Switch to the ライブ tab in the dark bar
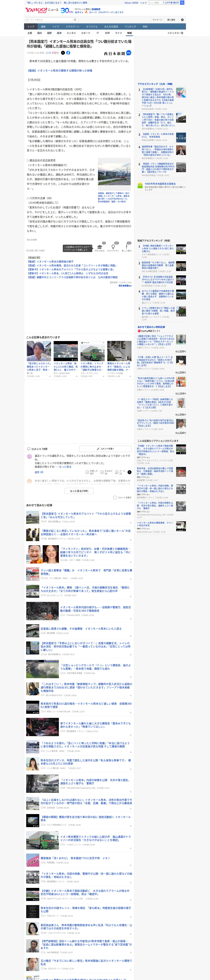Viewport: 210px width, 980px height. pyautogui.click(x=56, y=27)
